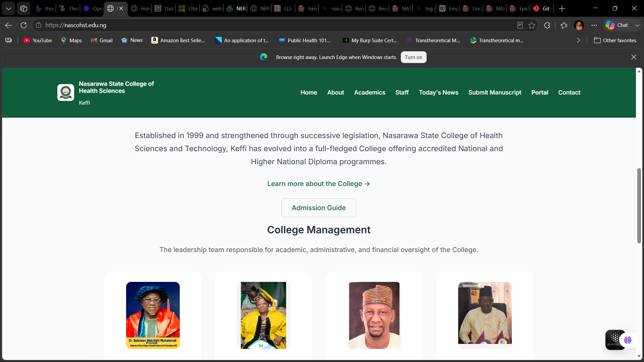Go to the Home nav item
The image size is (644, 362).
coord(309,93)
